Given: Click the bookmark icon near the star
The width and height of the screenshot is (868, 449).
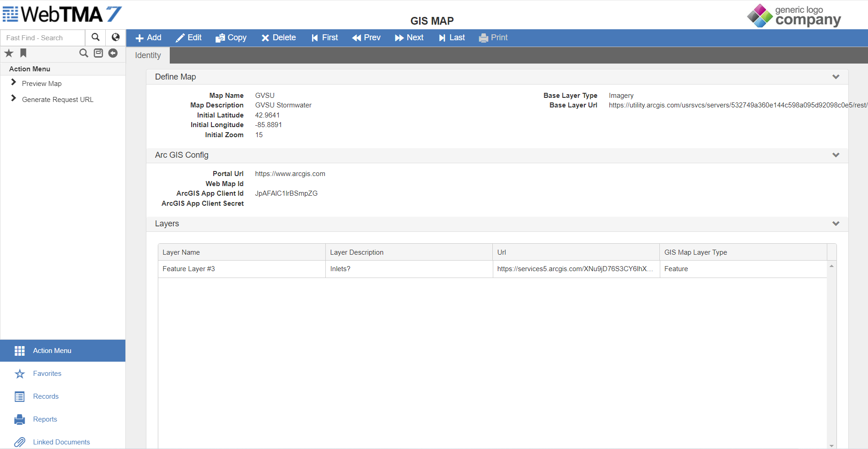Looking at the screenshot, I should [23, 53].
